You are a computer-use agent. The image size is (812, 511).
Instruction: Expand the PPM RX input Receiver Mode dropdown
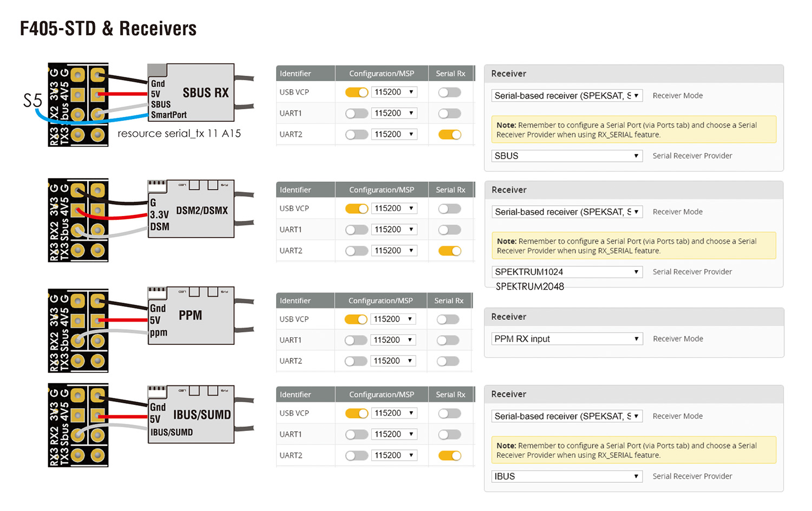tap(567, 339)
